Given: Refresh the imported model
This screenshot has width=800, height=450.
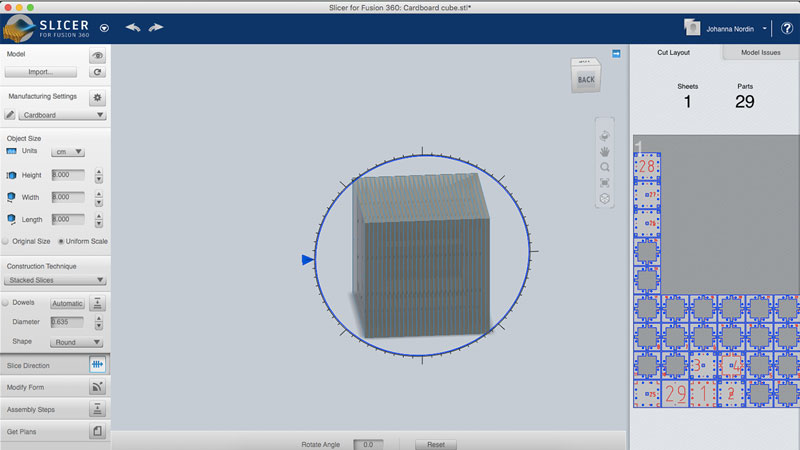Looking at the screenshot, I should pyautogui.click(x=97, y=72).
